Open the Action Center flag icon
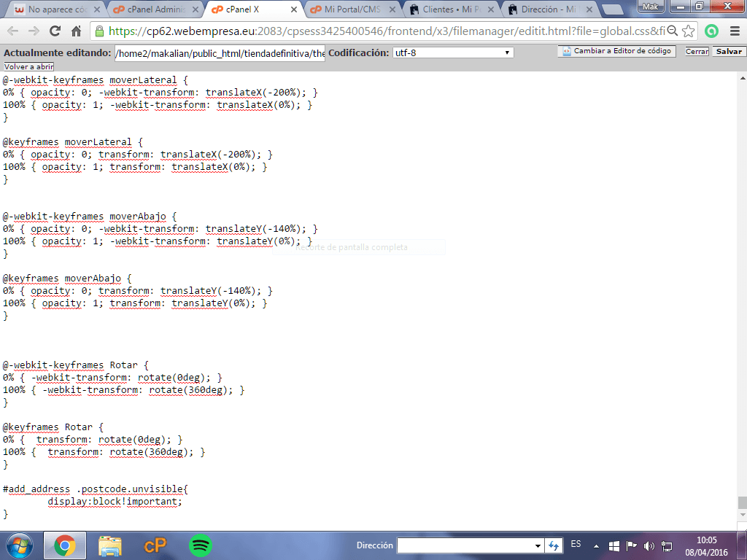Viewport: 747px width, 560px height. [631, 545]
